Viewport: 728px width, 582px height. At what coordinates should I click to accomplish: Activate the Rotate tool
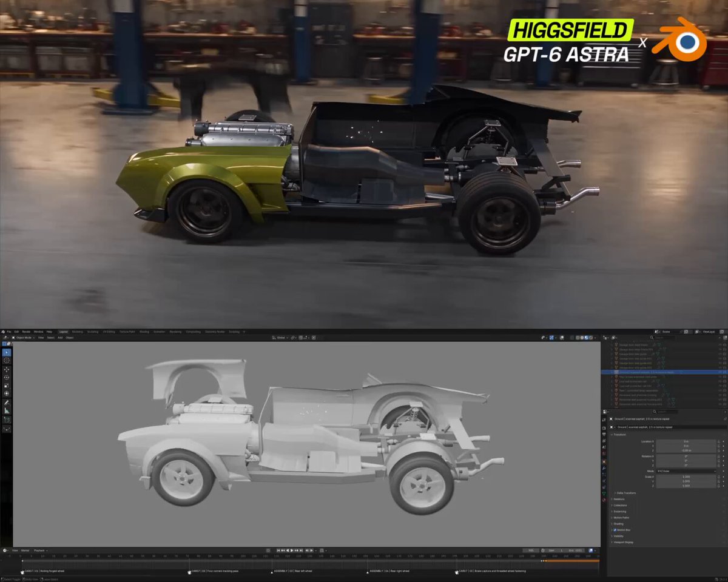7,377
